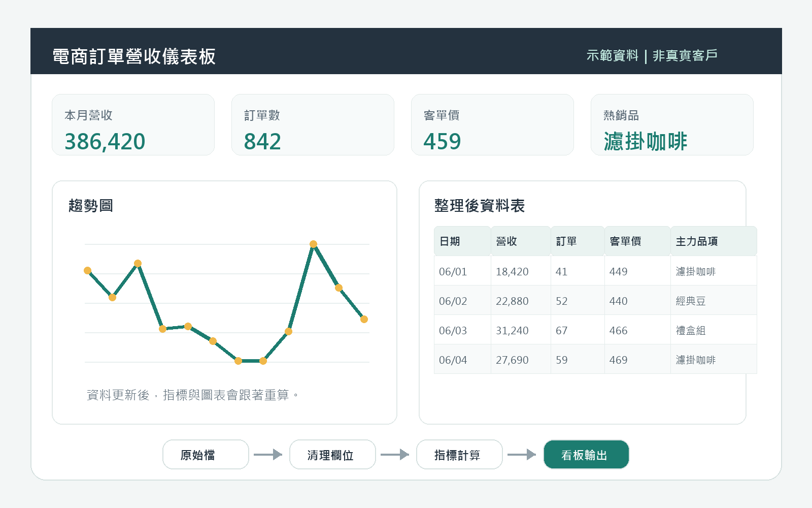
Task: Click the 禮盒組 product cell
Action: pos(714,330)
